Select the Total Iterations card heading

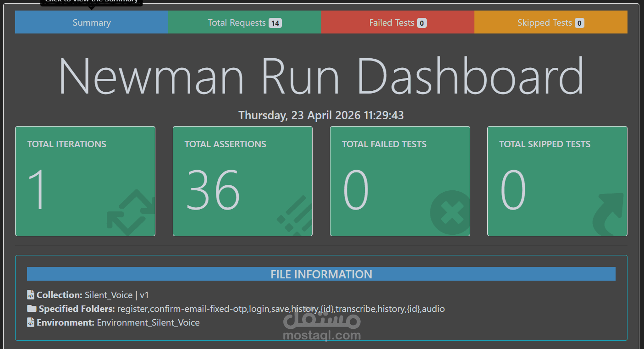pyautogui.click(x=67, y=144)
